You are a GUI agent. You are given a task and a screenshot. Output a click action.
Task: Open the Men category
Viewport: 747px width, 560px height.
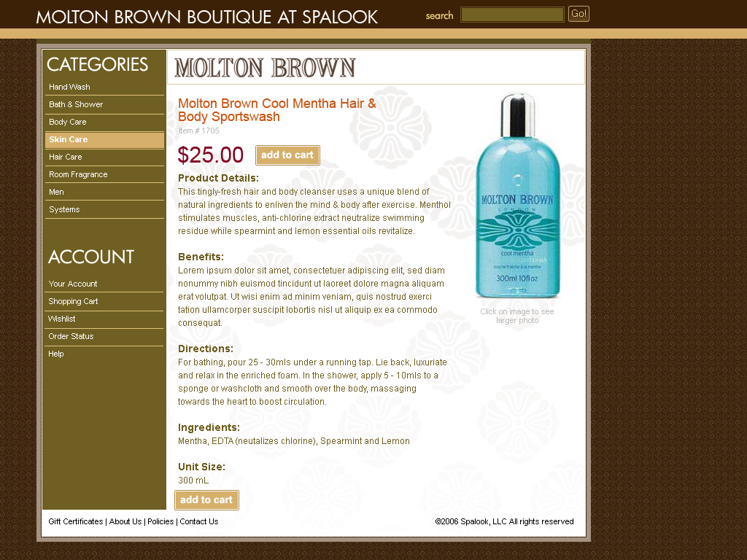pos(56,192)
